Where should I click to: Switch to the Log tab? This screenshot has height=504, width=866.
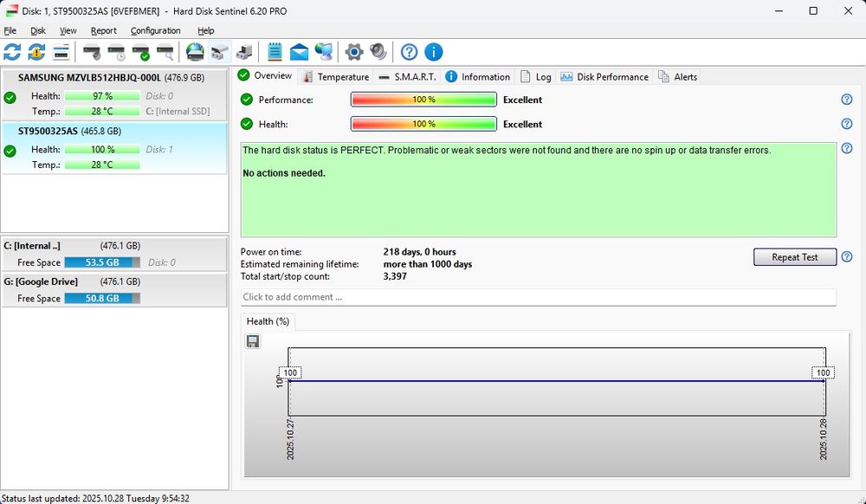536,77
